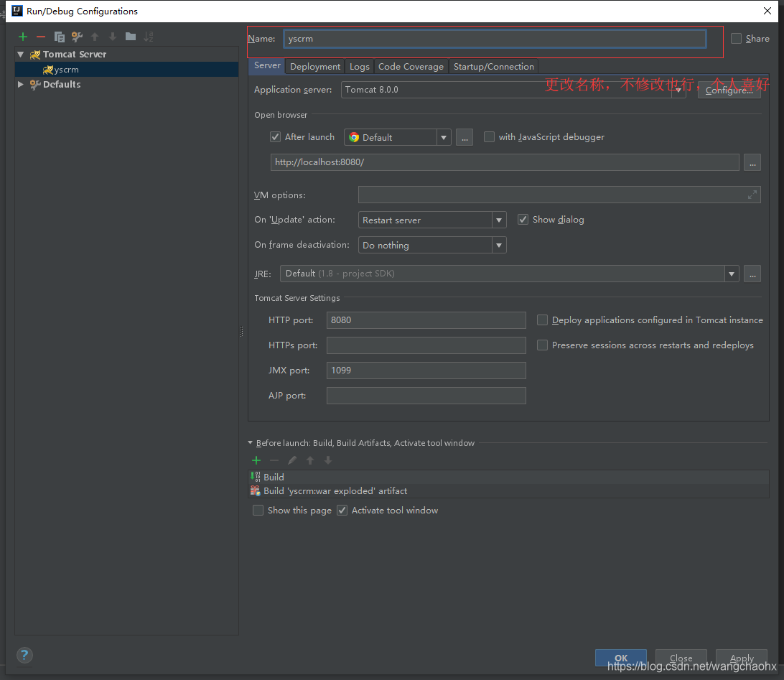
Task: Open help question mark icon
Action: 24,655
